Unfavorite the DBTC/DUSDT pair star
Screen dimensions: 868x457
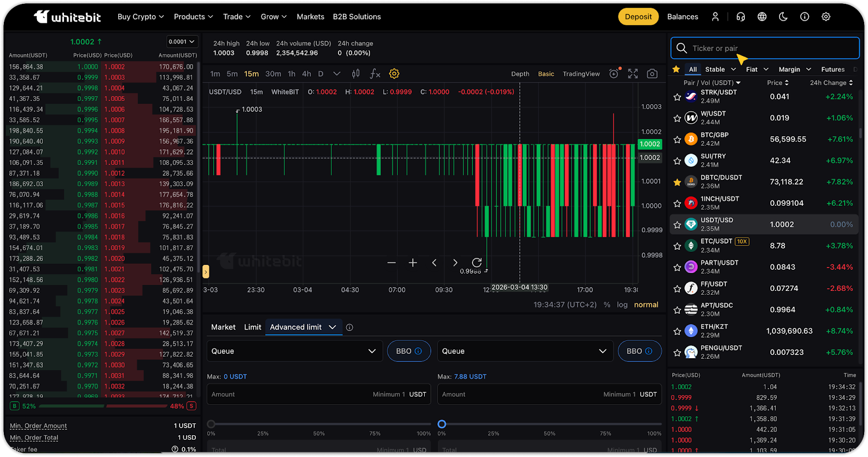(x=677, y=182)
